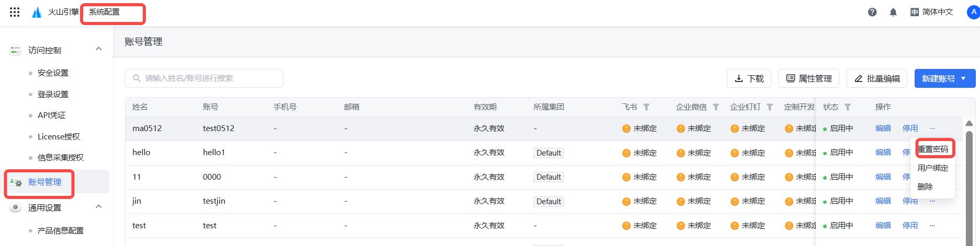Viewport: 980px width, 246px height.
Task: Click the name/account search field
Action: point(204,78)
